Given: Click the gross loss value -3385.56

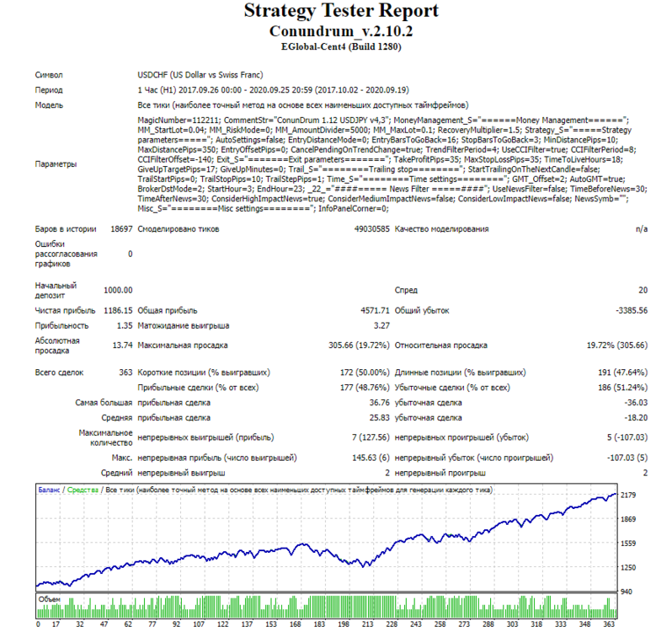Looking at the screenshot, I should tap(632, 310).
